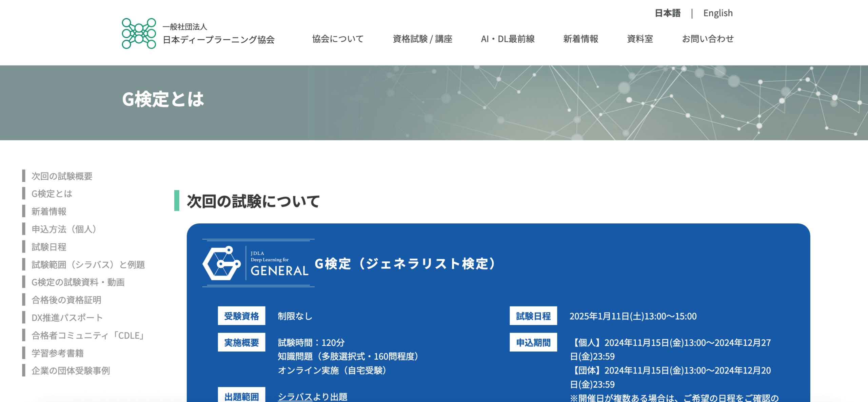868x402 pixels.
Task: Open the シラバス link in 出題範囲
Action: click(x=295, y=397)
